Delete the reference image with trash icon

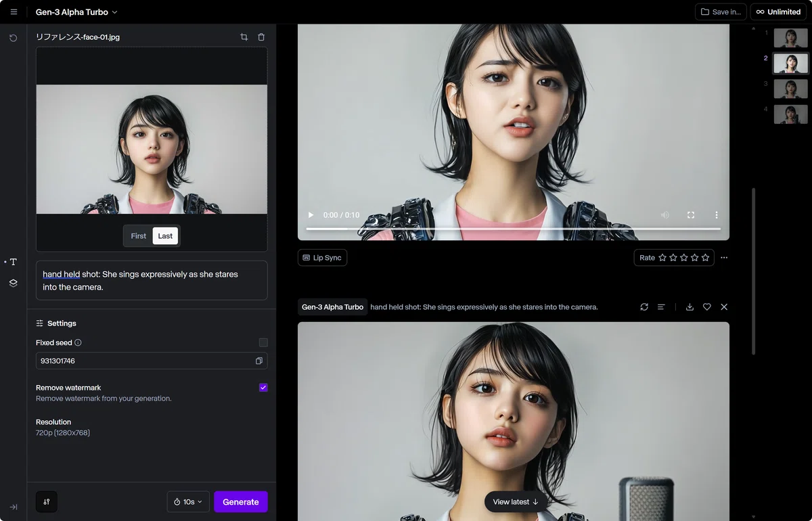coord(261,37)
